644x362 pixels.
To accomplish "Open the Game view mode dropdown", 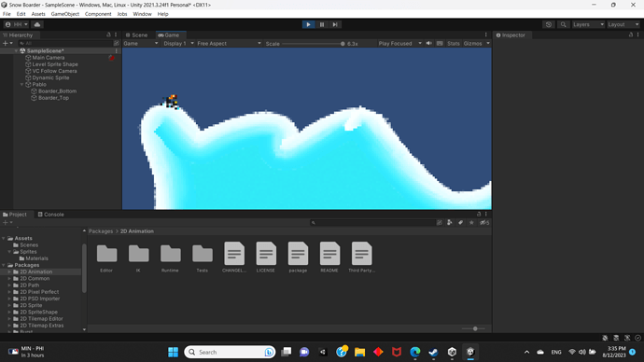I will (141, 44).
